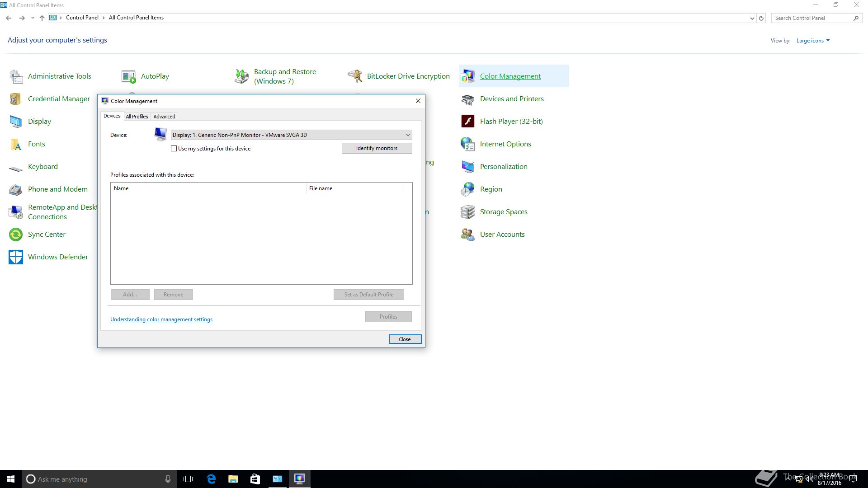Click All Control Panel Items breadcrumb
Image resolution: width=868 pixels, height=488 pixels.
136,18
